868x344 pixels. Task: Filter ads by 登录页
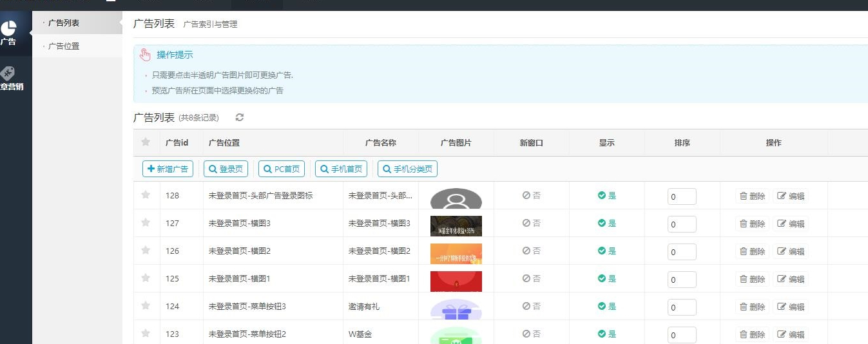click(x=226, y=169)
